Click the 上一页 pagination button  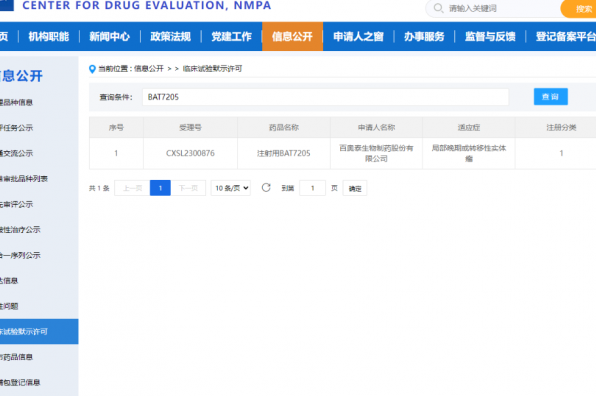pyautogui.click(x=132, y=188)
